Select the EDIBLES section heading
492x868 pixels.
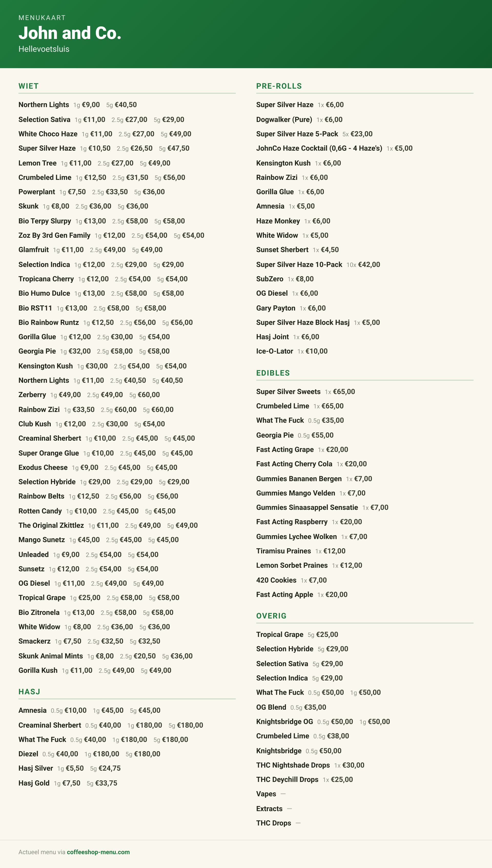pos(273,373)
